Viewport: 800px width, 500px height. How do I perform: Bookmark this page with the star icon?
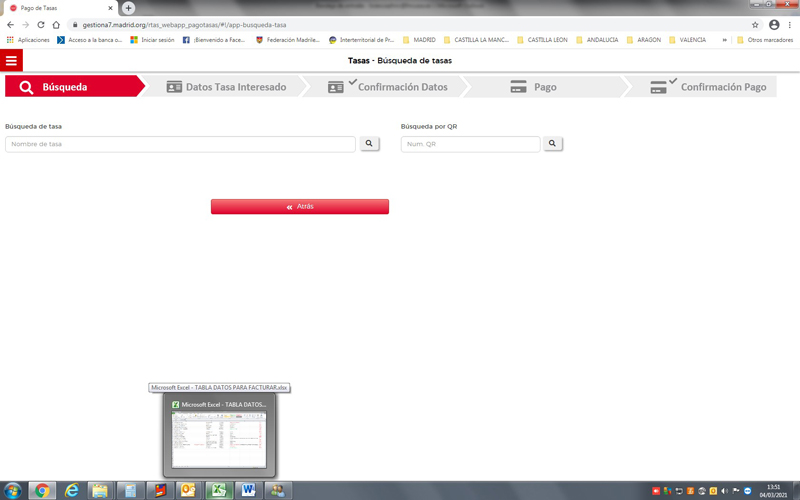click(755, 24)
